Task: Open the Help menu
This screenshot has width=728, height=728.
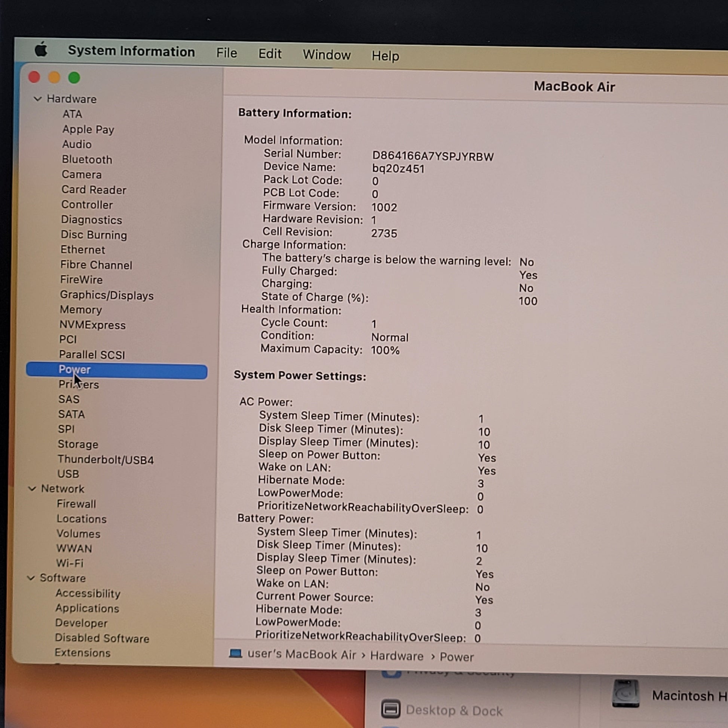Action: 385,56
